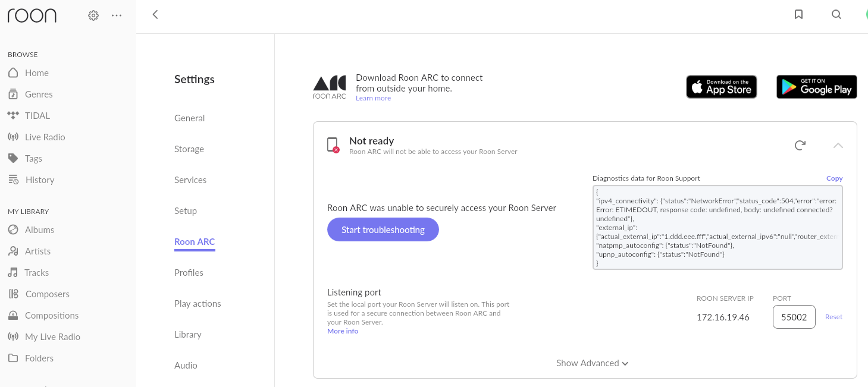The width and height of the screenshot is (868, 387).
Task: Open bookmarks icon in top bar
Action: pos(799,14)
